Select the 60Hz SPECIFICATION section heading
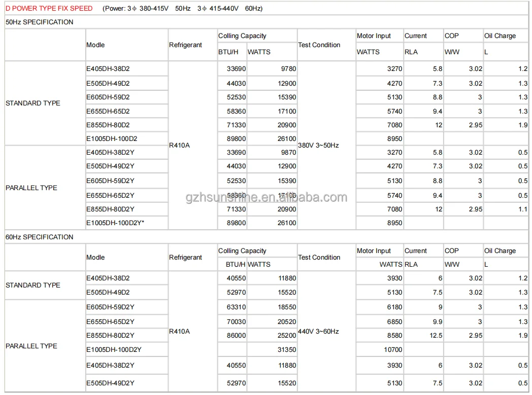The image size is (532, 395). click(40, 237)
